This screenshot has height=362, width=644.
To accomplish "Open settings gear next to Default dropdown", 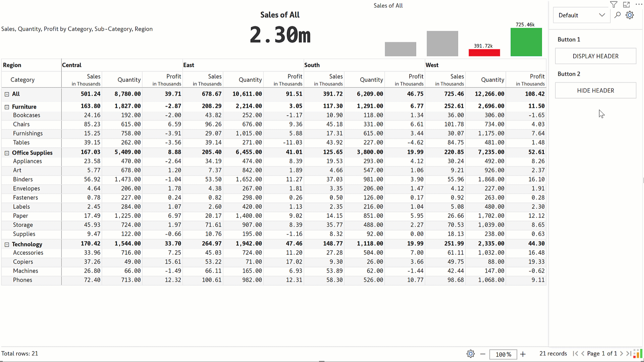I will pyautogui.click(x=630, y=15).
